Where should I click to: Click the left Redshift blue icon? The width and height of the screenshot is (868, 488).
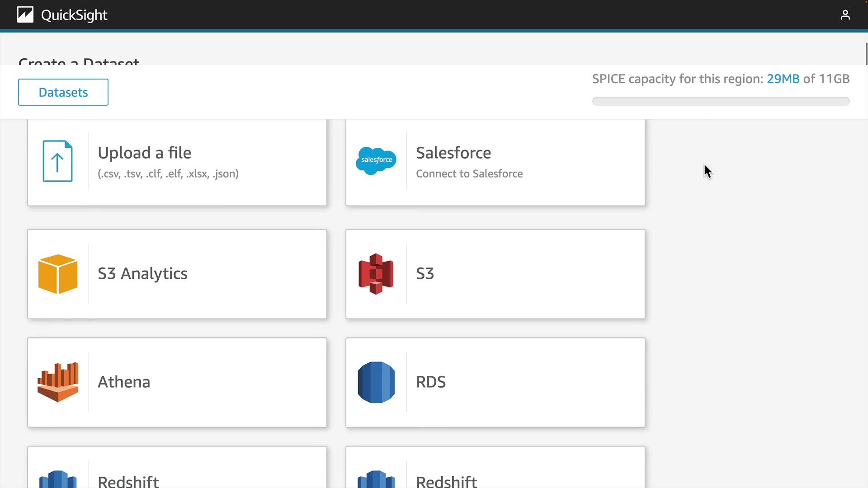(58, 479)
